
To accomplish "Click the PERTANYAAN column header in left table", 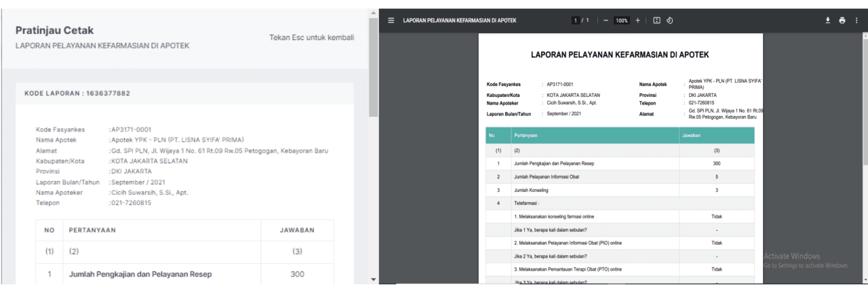I will tap(92, 230).
